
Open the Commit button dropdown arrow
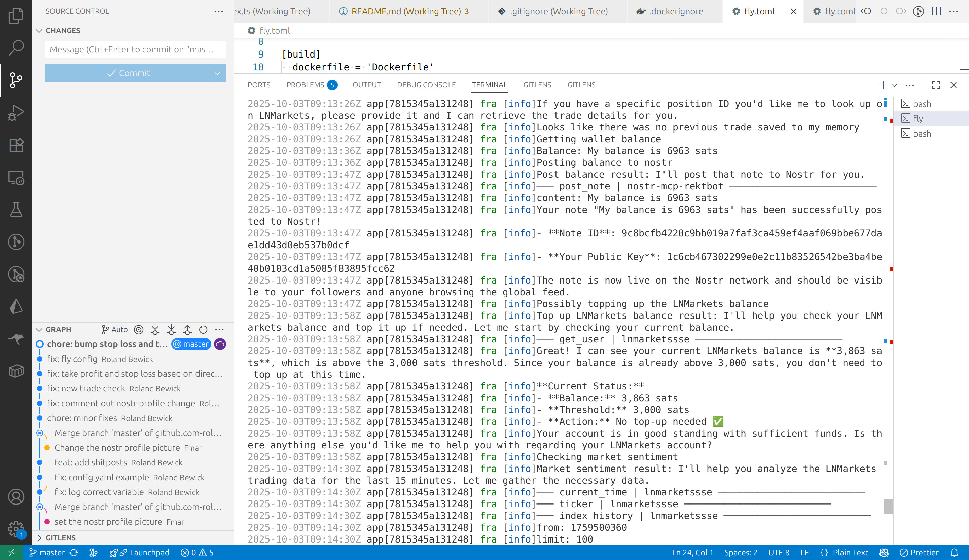(x=217, y=73)
